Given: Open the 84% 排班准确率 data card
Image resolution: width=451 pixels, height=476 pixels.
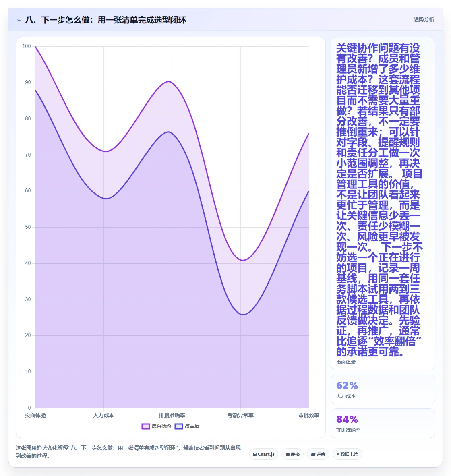Looking at the screenshot, I should point(383,423).
